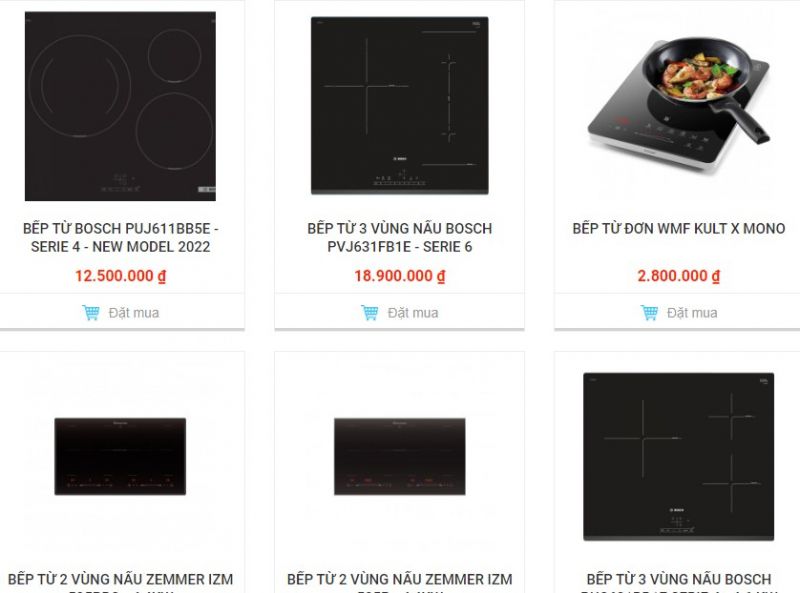The width and height of the screenshot is (800, 593).
Task: Click the 12.500.000 ₫ price
Action: coord(120,276)
